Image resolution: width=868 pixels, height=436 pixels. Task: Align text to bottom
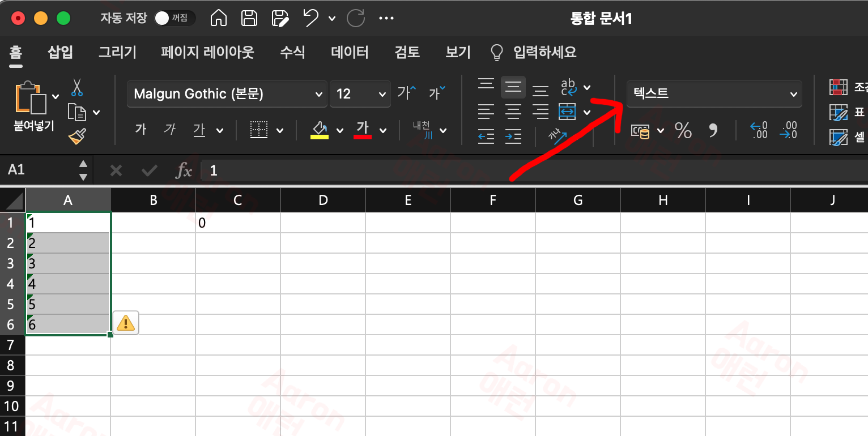[541, 89]
